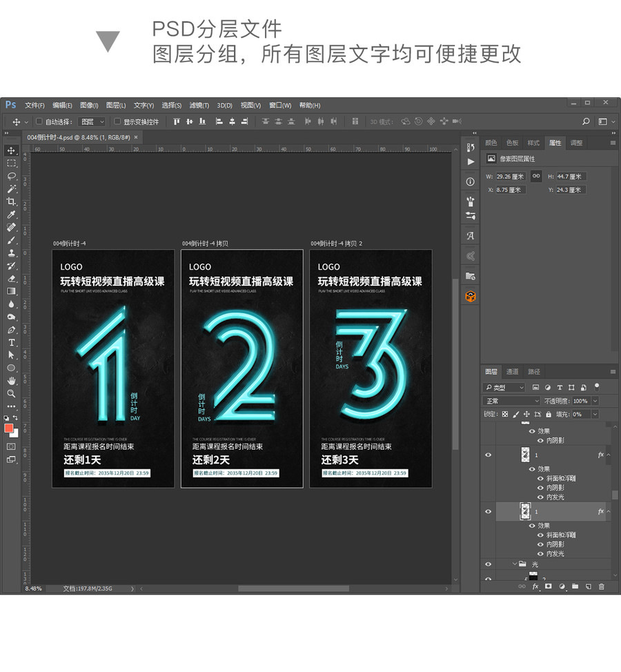Toggle the layer filtering on/off switch
Viewport: 621px width, 672px height.
[597, 387]
